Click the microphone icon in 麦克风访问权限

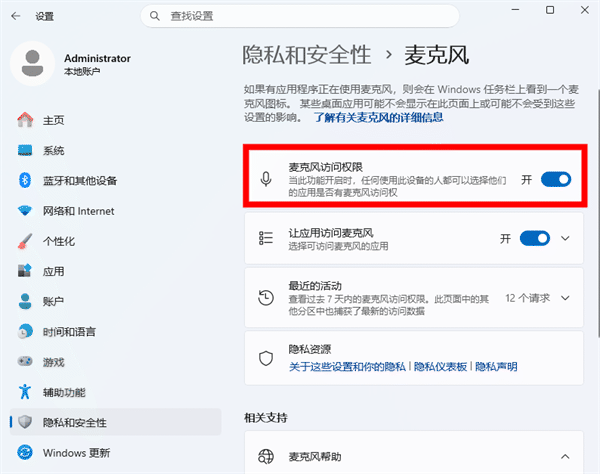click(x=266, y=179)
